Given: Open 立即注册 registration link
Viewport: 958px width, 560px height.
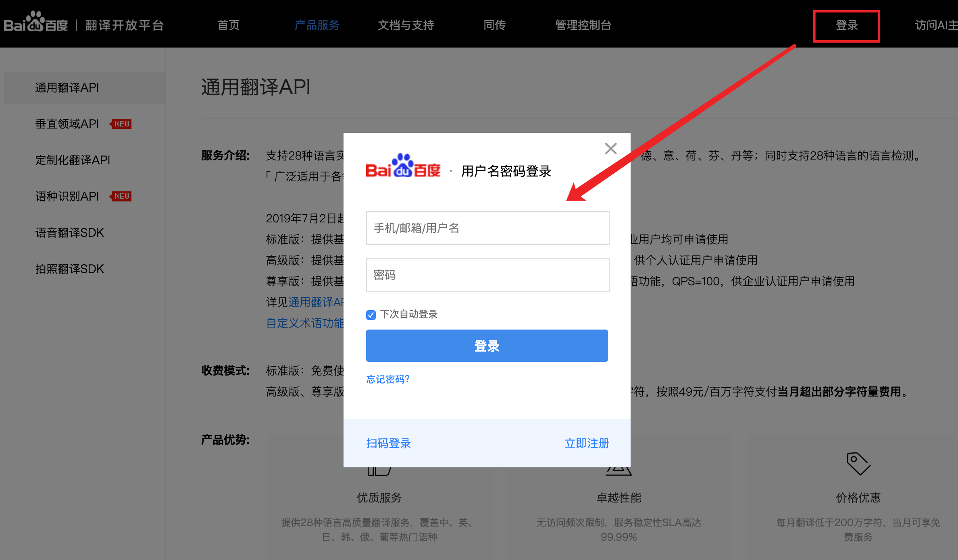Looking at the screenshot, I should pyautogui.click(x=587, y=443).
